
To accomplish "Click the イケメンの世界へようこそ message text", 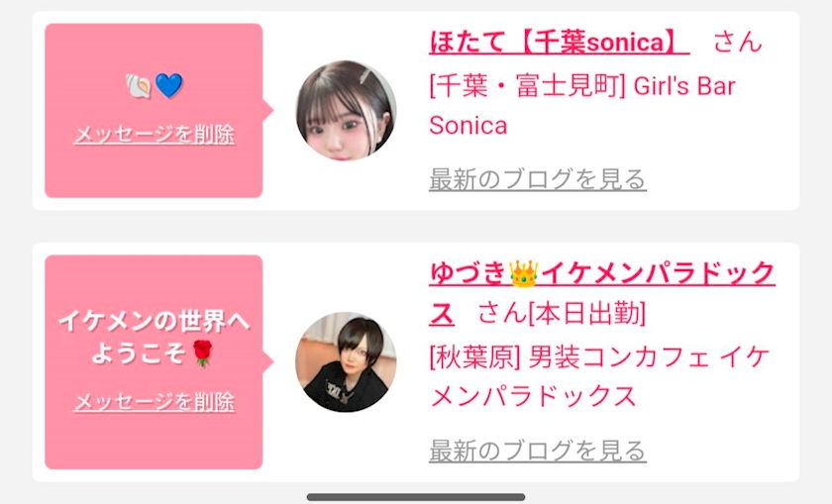I will (x=154, y=338).
